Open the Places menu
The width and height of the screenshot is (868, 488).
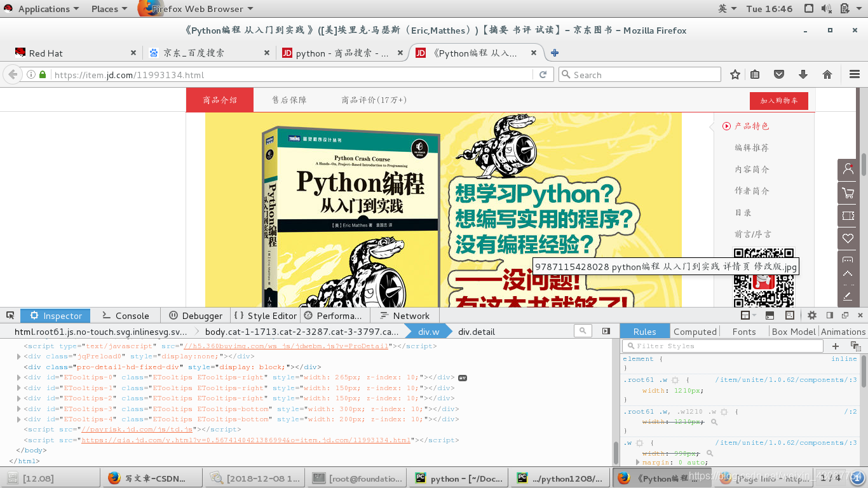109,9
